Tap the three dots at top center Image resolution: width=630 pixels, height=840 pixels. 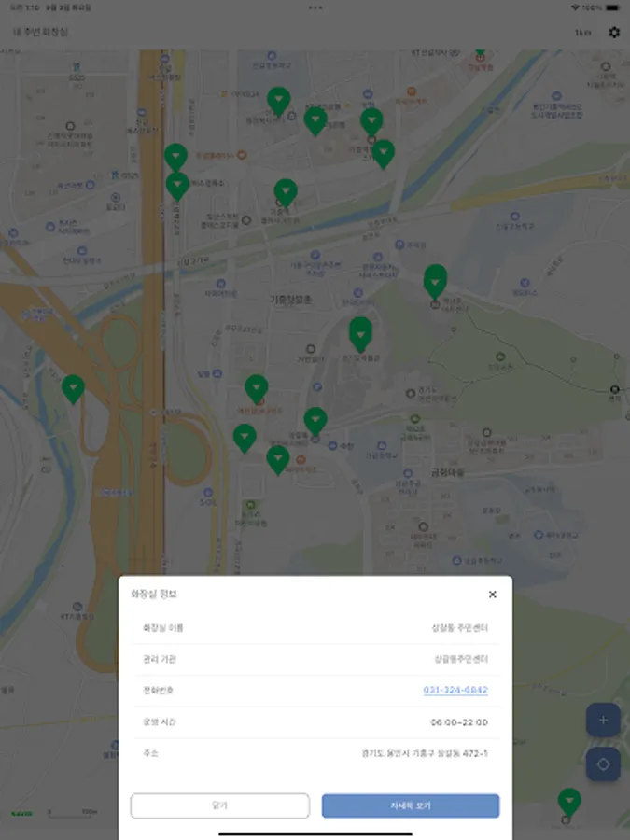pyautogui.click(x=315, y=8)
